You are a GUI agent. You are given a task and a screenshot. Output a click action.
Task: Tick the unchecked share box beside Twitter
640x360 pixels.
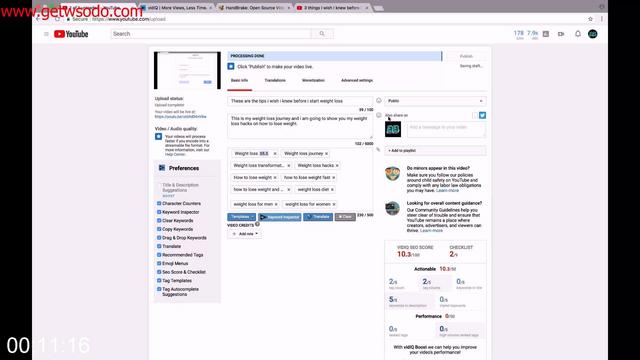click(x=475, y=116)
